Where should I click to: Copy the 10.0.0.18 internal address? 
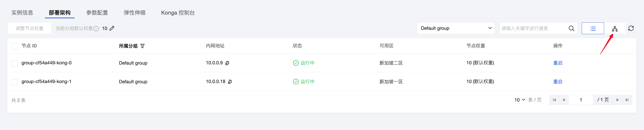click(x=230, y=82)
